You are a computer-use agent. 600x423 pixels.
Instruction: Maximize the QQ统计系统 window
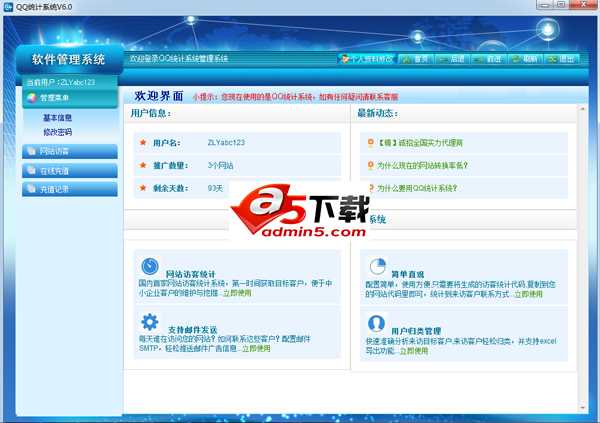tap(561, 5)
